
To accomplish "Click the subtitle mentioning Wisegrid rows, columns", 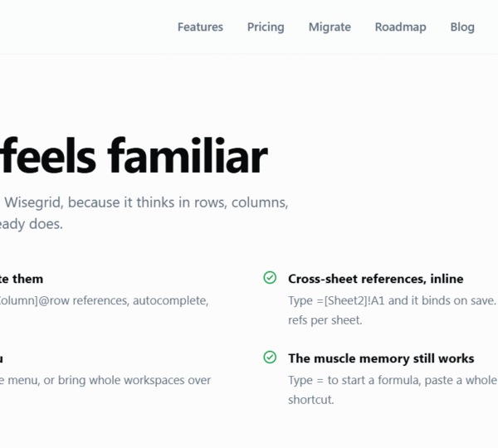I will pos(146,202).
